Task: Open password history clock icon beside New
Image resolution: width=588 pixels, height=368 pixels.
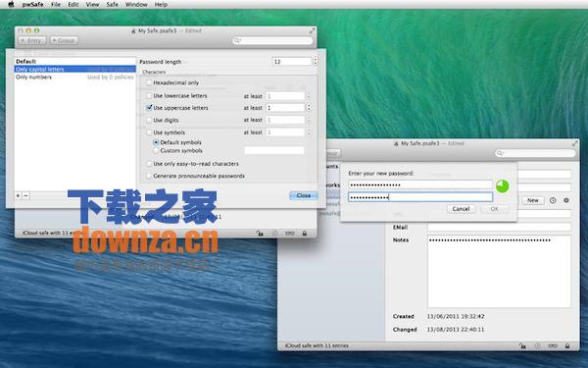Action: click(553, 200)
